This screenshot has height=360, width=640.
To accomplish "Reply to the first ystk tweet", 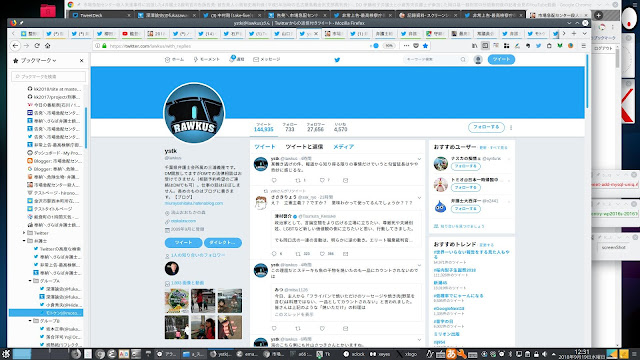I will point(274,180).
